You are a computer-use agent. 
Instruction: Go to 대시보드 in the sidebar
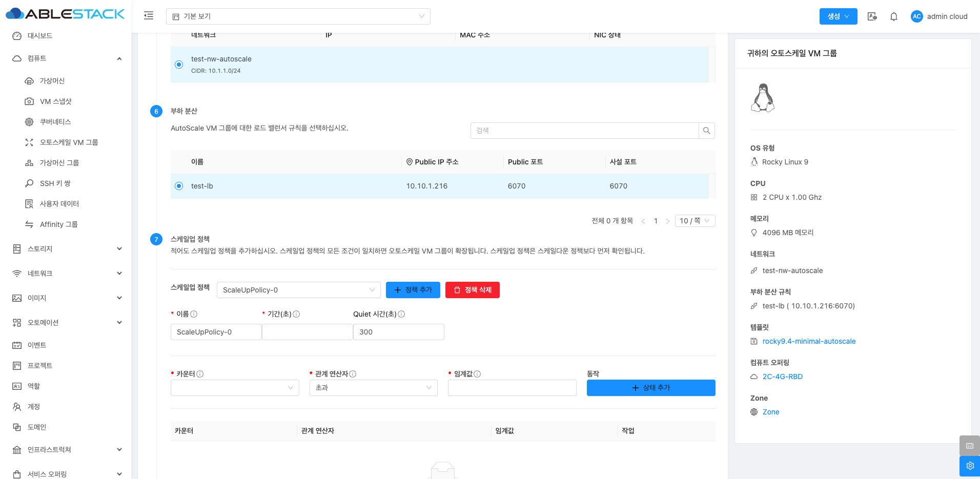pyautogui.click(x=40, y=36)
